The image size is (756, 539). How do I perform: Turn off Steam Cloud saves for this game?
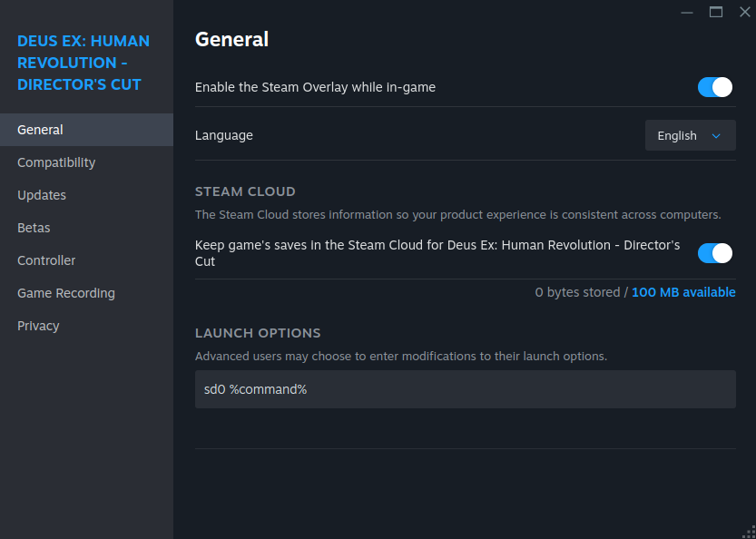[x=714, y=253]
